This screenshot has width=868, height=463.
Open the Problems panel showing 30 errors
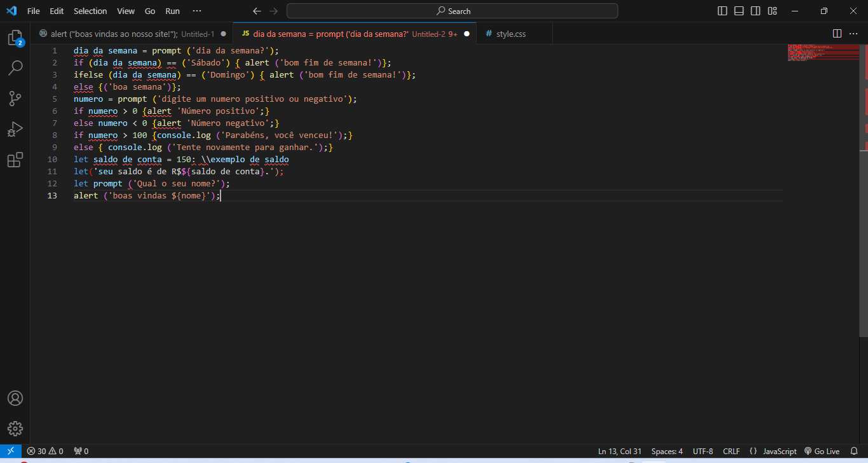pos(44,451)
